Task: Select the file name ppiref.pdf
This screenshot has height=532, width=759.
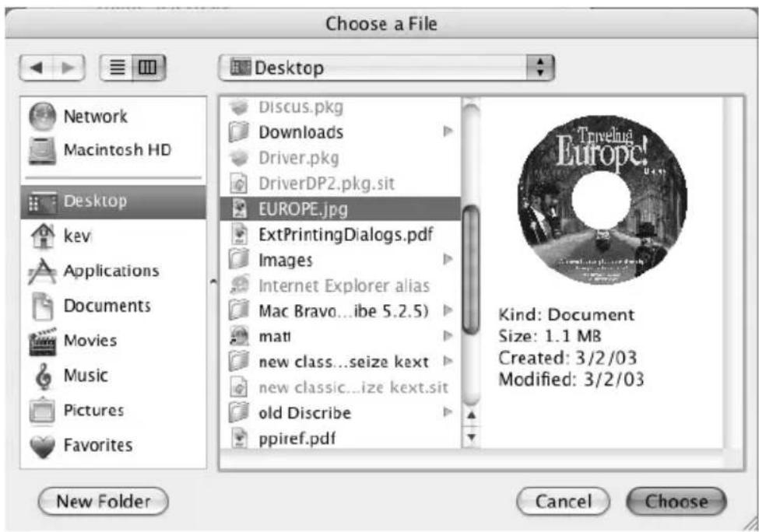Action: [x=297, y=439]
